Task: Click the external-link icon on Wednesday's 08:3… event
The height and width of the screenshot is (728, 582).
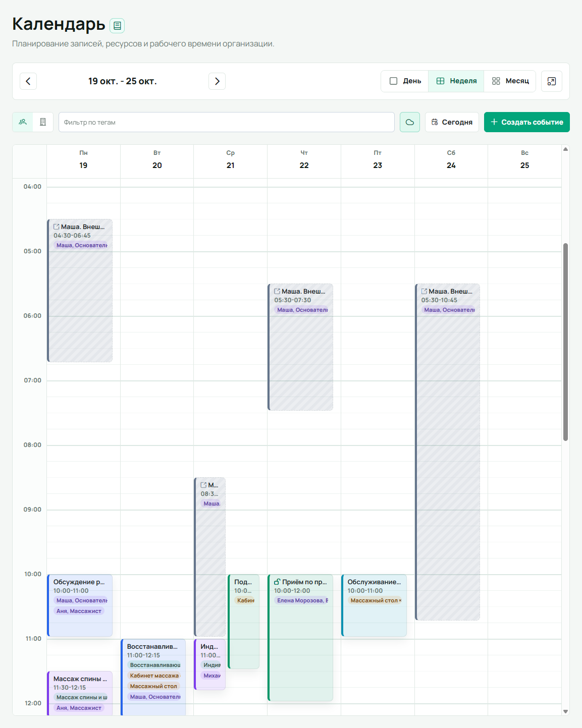Action: (x=203, y=485)
